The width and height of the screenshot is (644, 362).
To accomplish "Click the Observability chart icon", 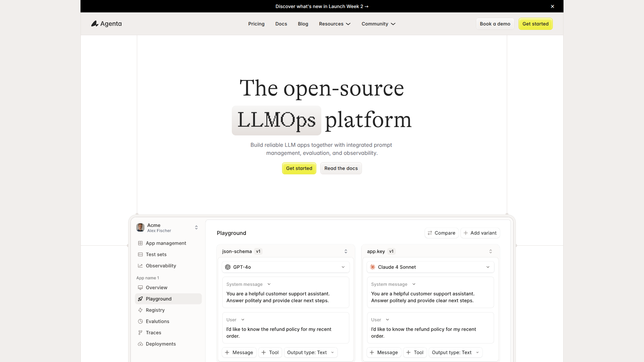I will (x=140, y=265).
